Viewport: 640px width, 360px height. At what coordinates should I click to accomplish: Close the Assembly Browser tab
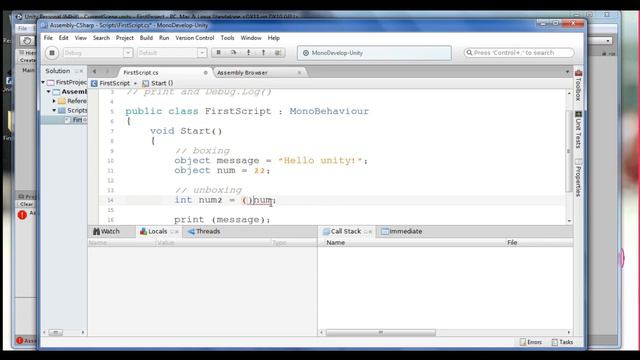(299, 72)
